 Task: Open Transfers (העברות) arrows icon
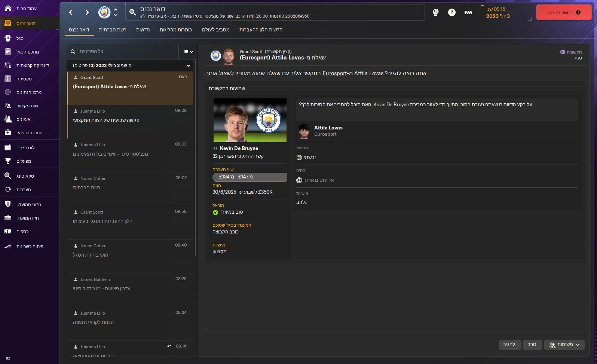coord(8,189)
